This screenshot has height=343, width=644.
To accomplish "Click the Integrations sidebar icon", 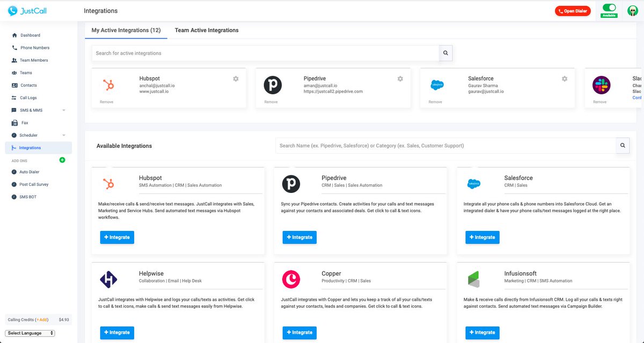I will click(14, 148).
